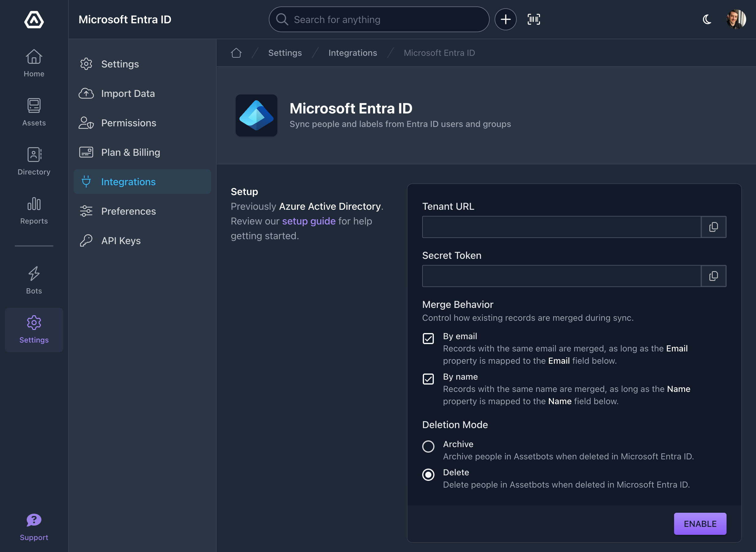
Task: Click the ENABLE button
Action: [700, 523]
